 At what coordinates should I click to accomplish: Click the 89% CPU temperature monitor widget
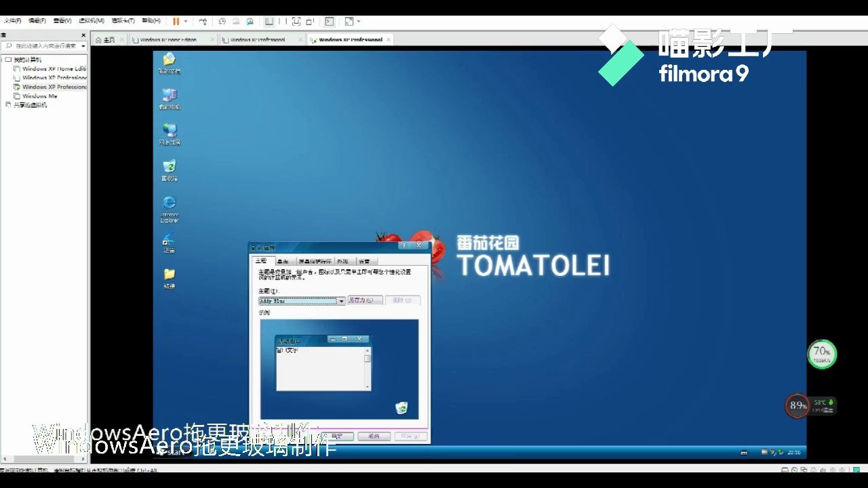810,405
